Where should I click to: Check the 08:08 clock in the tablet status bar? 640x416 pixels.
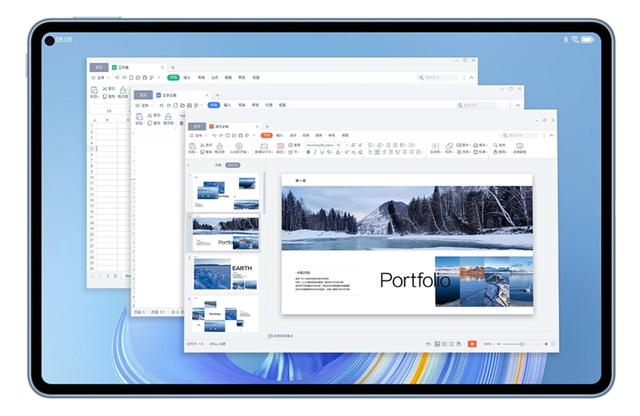pyautogui.click(x=64, y=40)
